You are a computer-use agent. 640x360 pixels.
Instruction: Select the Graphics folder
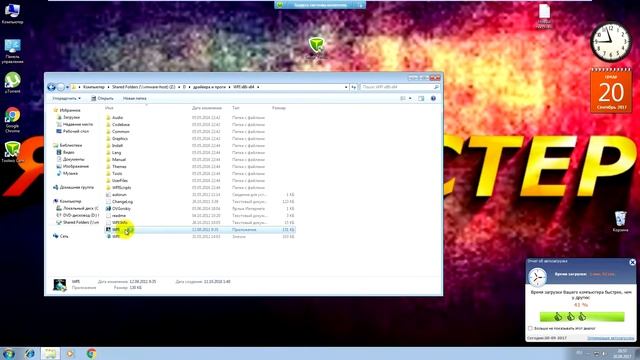pos(120,138)
